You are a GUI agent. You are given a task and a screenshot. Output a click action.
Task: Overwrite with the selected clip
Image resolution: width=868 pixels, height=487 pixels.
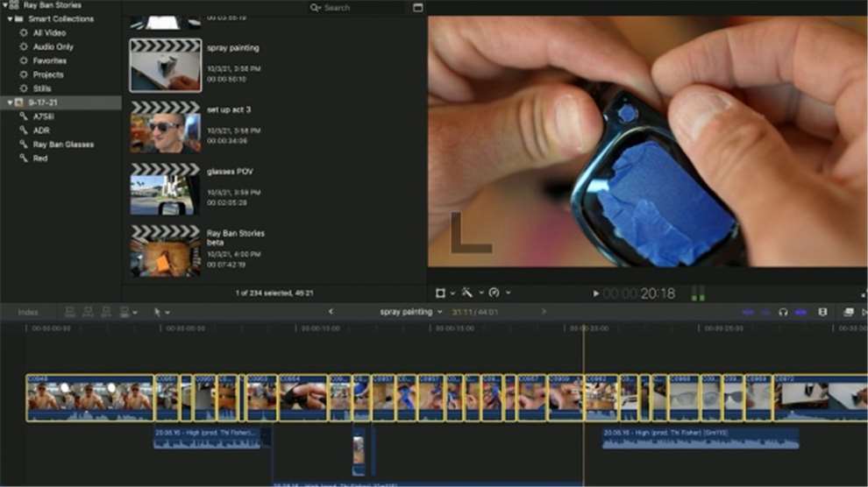125,313
